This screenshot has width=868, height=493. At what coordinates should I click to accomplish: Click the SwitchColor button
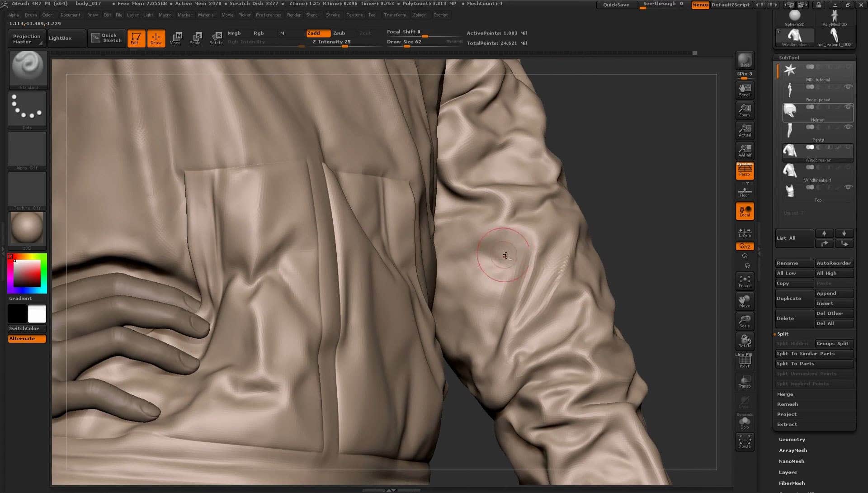pyautogui.click(x=27, y=328)
